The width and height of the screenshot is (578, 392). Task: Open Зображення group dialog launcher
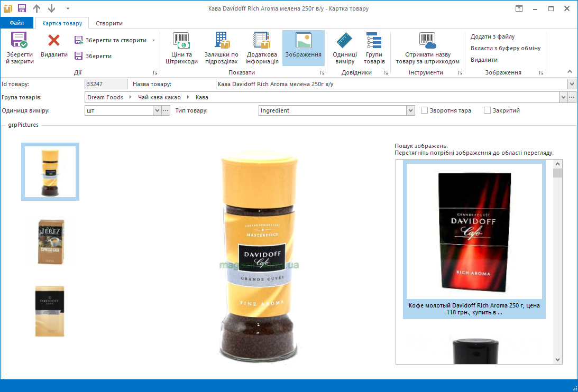(x=541, y=72)
